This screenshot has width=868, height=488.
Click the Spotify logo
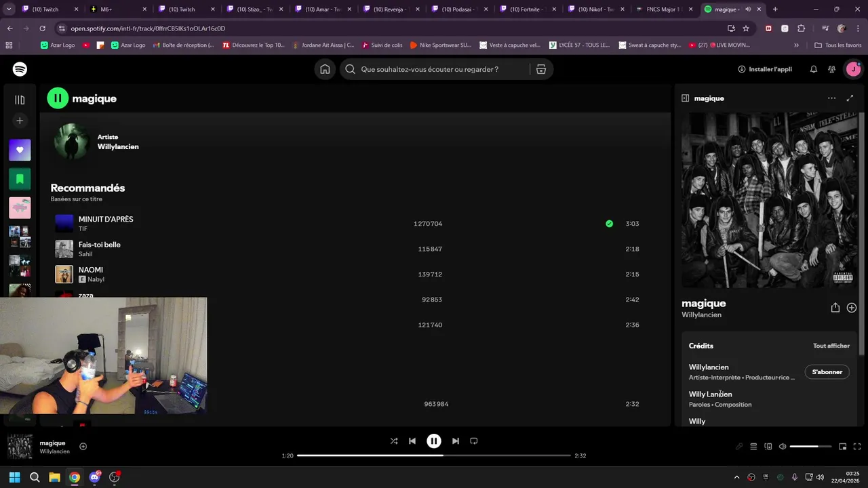pos(20,69)
